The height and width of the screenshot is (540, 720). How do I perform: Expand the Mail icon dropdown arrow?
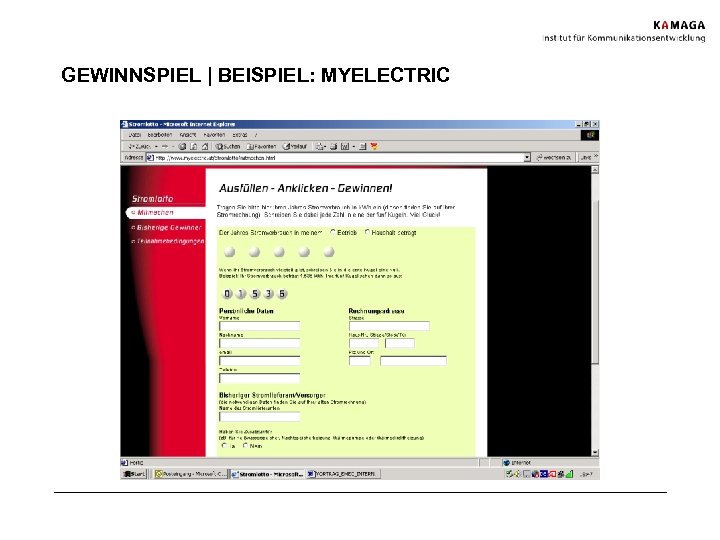(x=325, y=146)
